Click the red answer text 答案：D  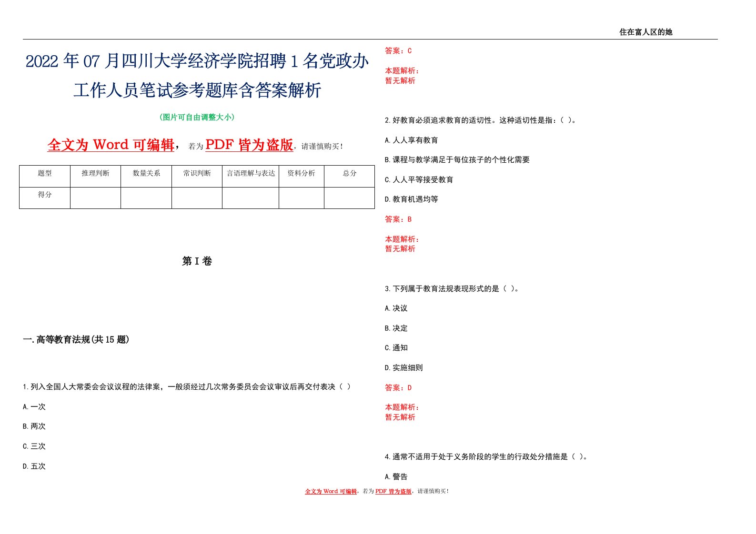click(x=398, y=388)
